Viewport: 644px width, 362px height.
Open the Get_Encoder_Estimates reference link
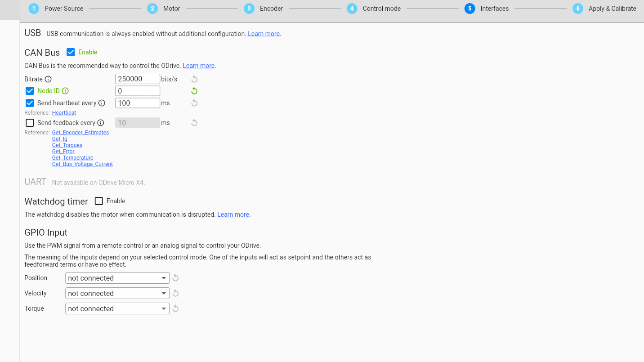click(x=80, y=133)
